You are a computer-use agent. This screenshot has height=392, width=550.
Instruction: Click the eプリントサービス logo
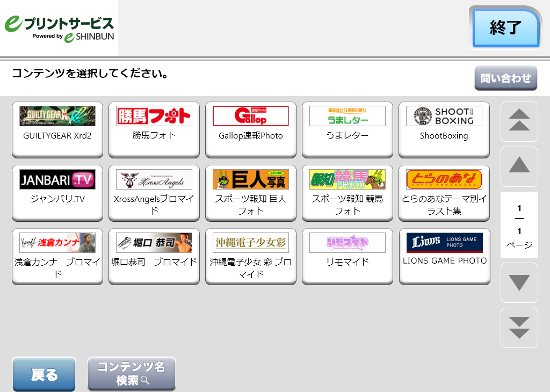click(x=59, y=29)
